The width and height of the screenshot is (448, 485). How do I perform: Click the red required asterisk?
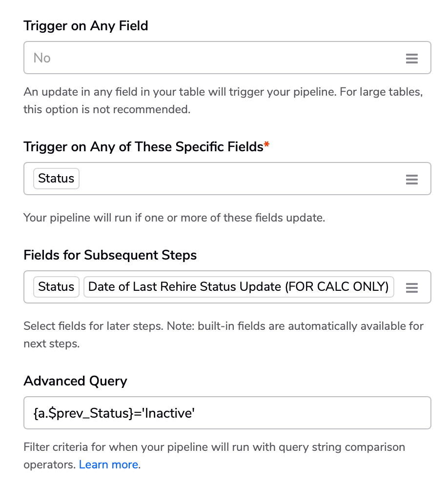pyautogui.click(x=266, y=144)
